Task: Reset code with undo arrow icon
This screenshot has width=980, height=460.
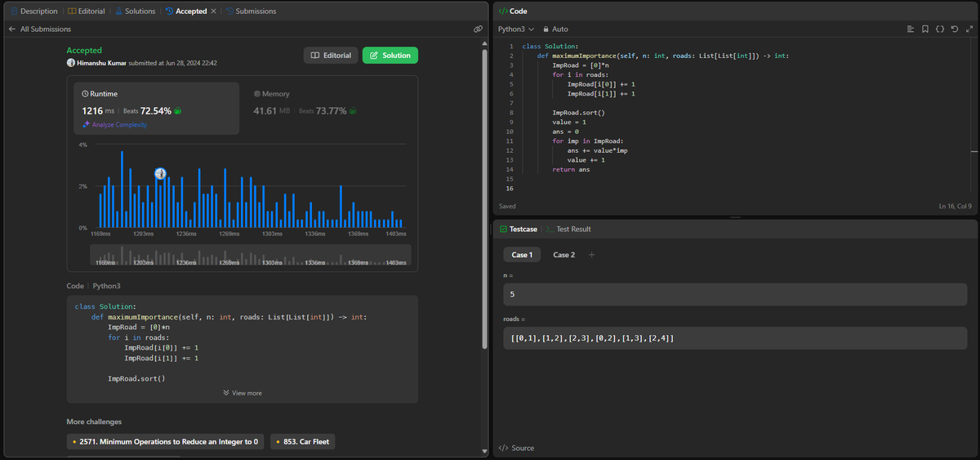Action: 955,29
